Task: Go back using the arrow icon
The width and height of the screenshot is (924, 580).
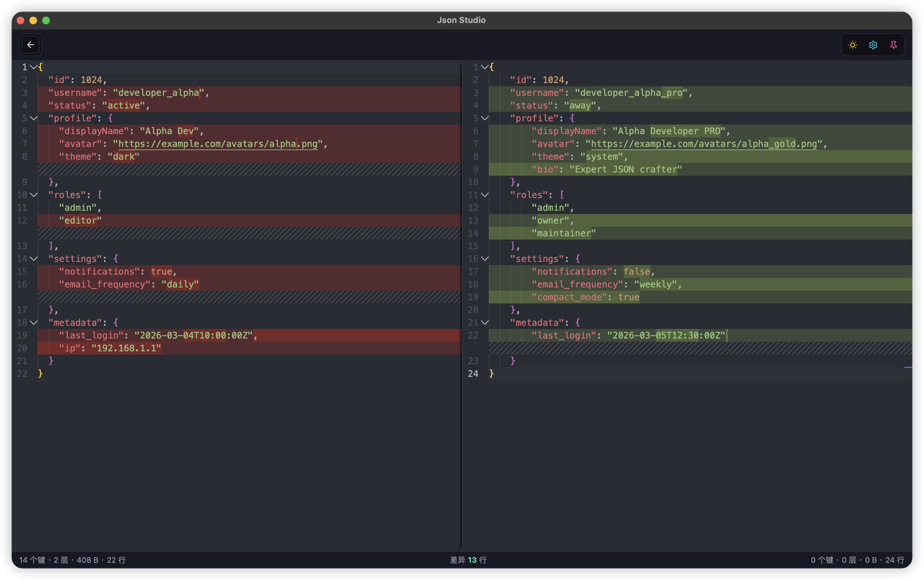Action: click(30, 44)
